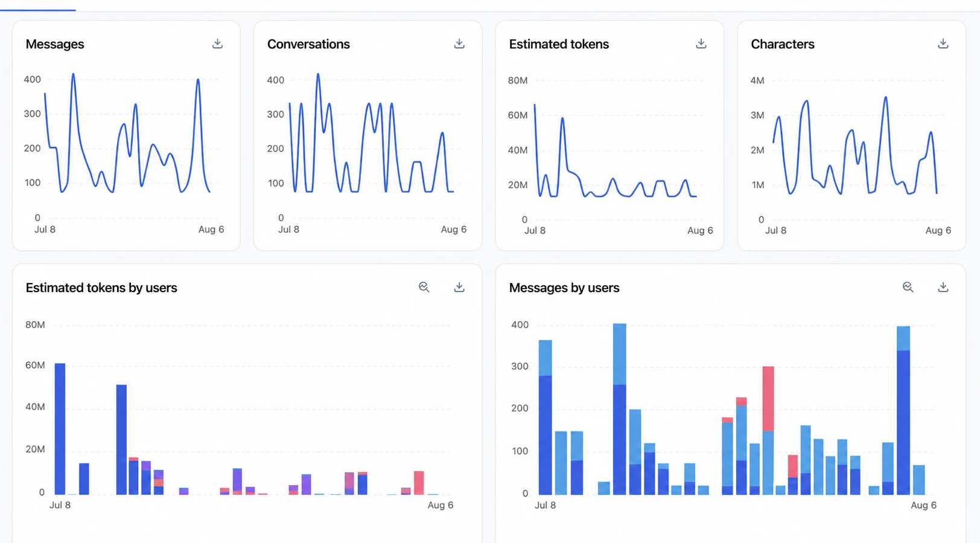Click '400' axis label in Conversations chart
Screen dimensions: 980x543
point(275,80)
